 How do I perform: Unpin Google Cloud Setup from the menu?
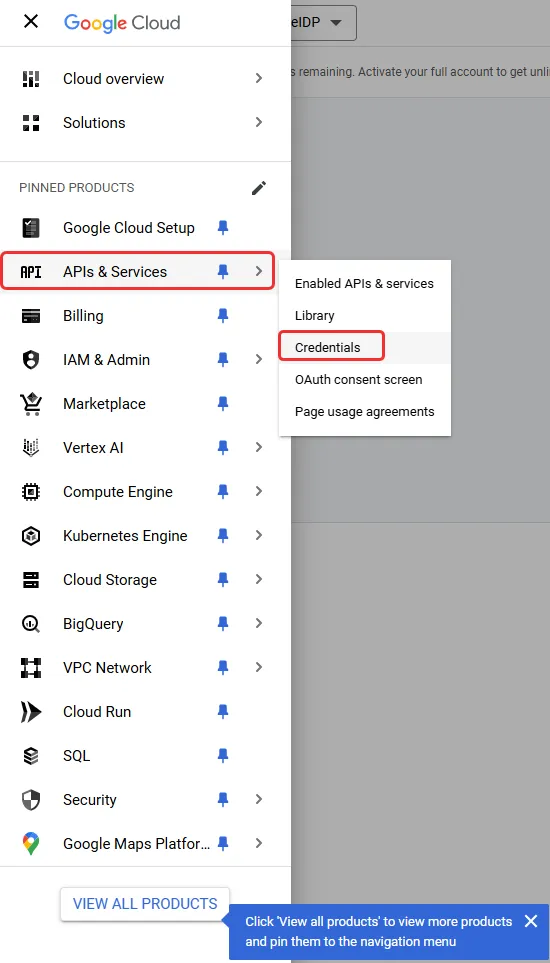tap(223, 228)
